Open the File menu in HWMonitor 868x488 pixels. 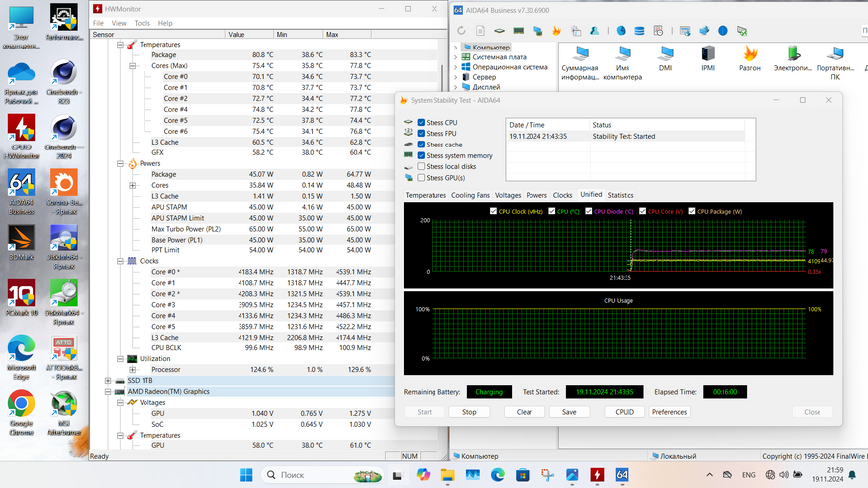(x=98, y=23)
